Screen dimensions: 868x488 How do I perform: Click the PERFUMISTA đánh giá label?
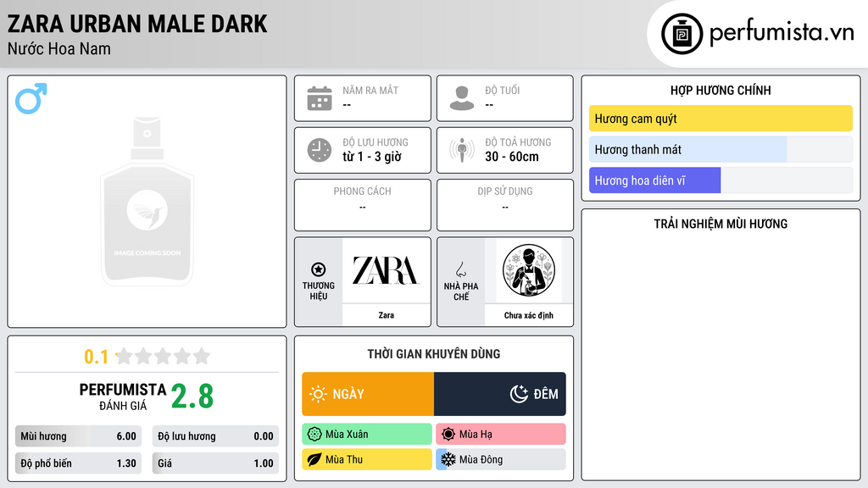point(122,396)
